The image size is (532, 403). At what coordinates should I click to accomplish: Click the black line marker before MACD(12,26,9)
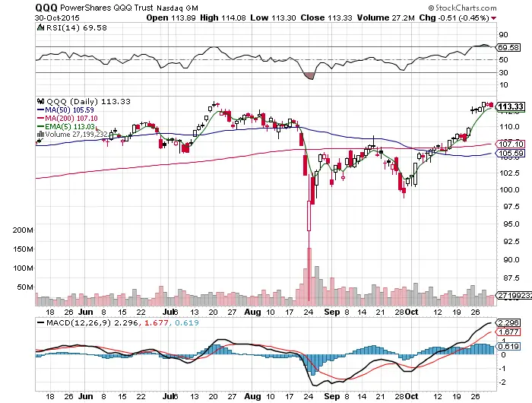point(40,322)
